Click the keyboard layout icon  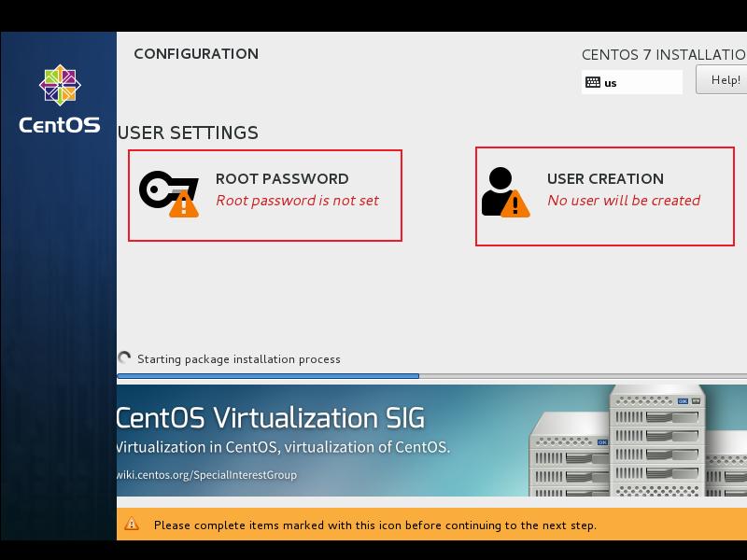tap(592, 82)
